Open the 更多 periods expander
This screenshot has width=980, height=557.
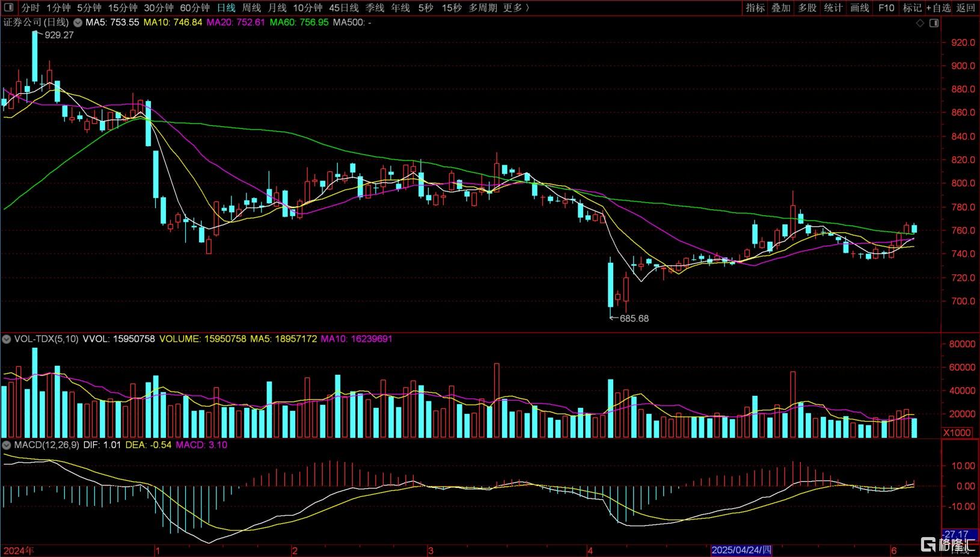click(x=516, y=8)
